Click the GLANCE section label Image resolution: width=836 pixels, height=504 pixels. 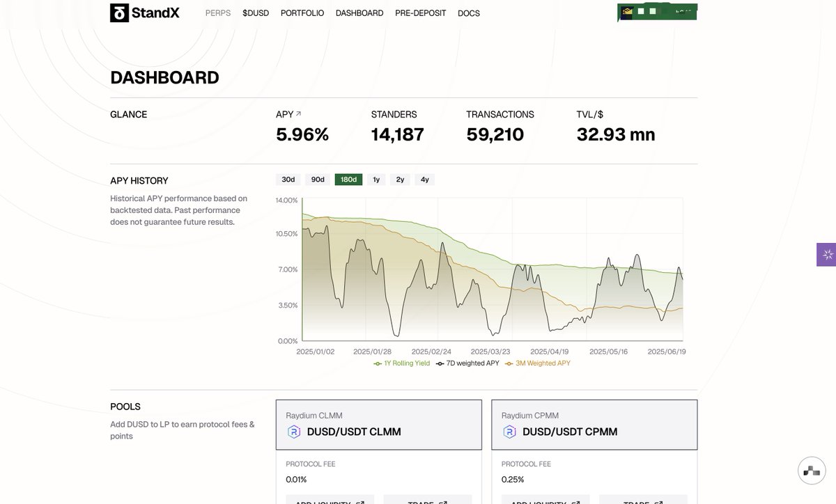click(x=129, y=114)
